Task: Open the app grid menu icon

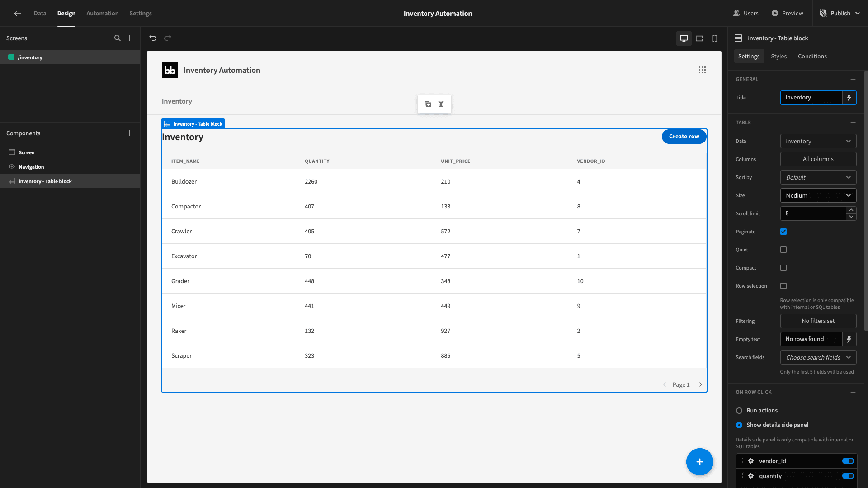Action: [x=702, y=70]
